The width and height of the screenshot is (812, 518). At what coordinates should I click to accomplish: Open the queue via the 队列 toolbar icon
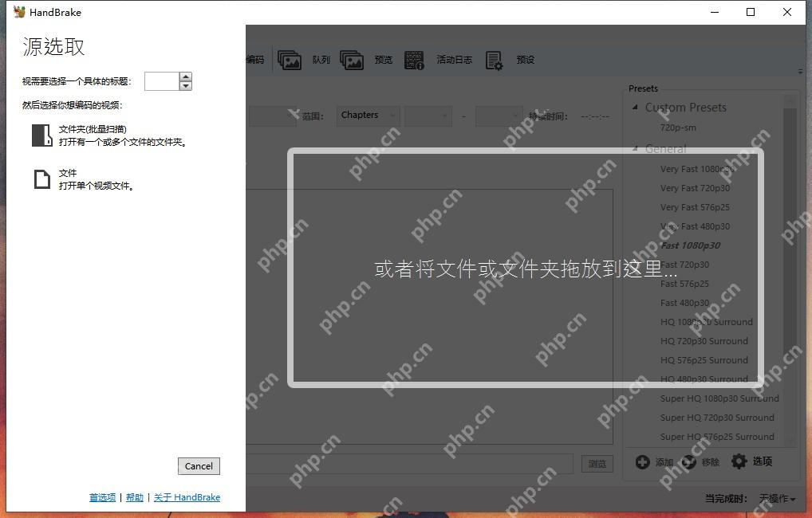tap(290, 60)
